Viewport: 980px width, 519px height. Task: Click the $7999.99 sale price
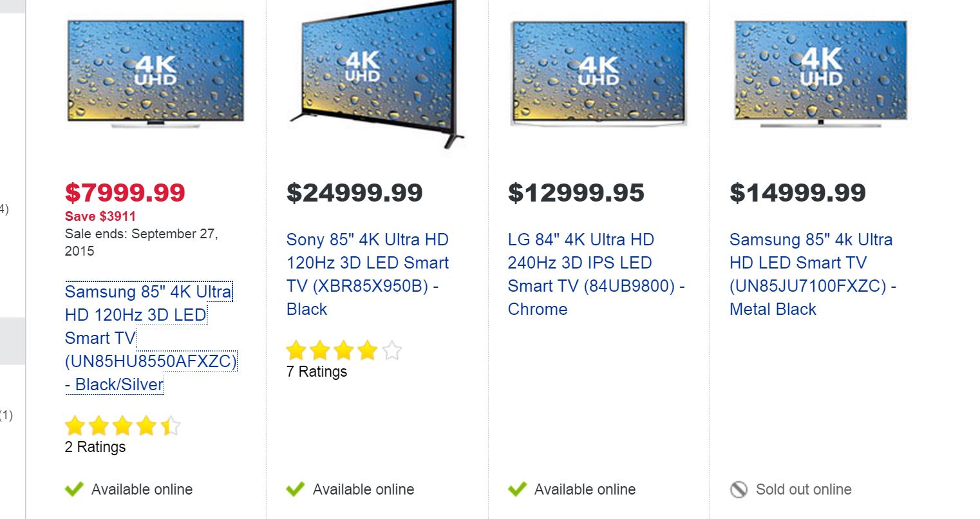tap(125, 193)
